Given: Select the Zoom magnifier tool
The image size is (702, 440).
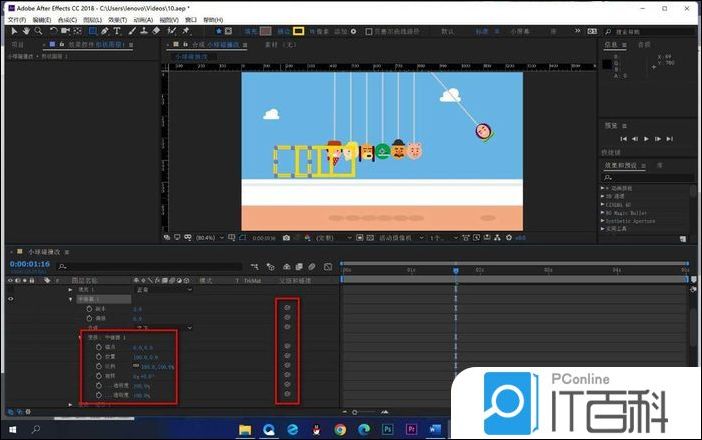Looking at the screenshot, I should 36,31.
